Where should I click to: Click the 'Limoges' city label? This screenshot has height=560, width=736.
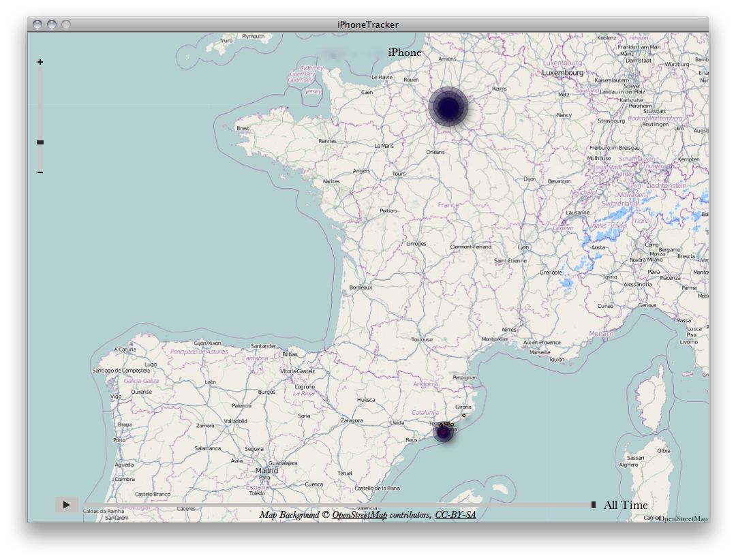click(x=416, y=244)
